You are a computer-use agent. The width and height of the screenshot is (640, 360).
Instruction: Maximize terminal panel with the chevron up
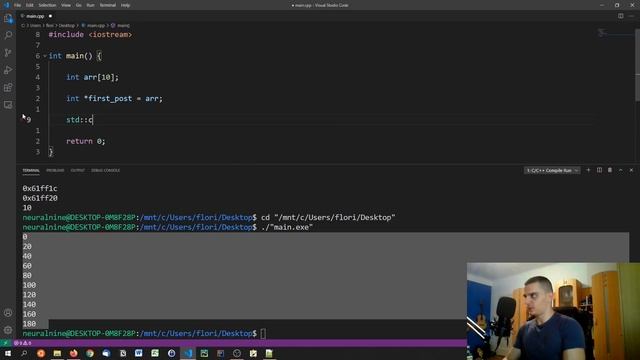pyautogui.click(x=620, y=170)
